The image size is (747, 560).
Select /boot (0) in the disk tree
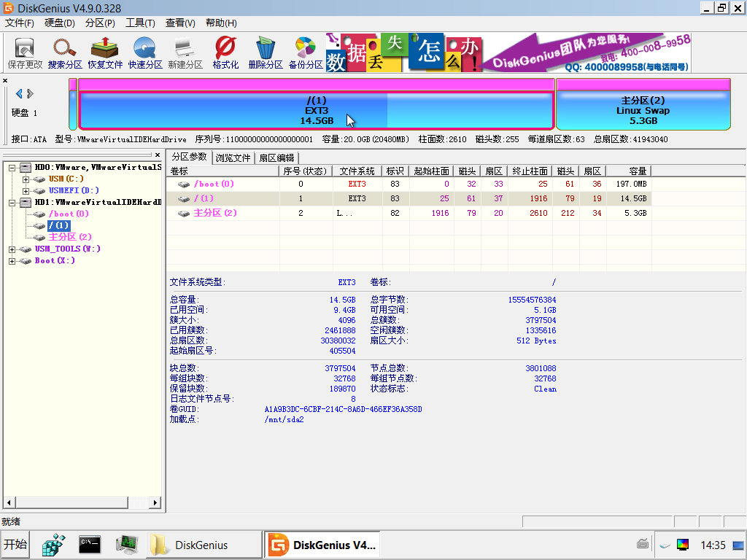pos(69,214)
